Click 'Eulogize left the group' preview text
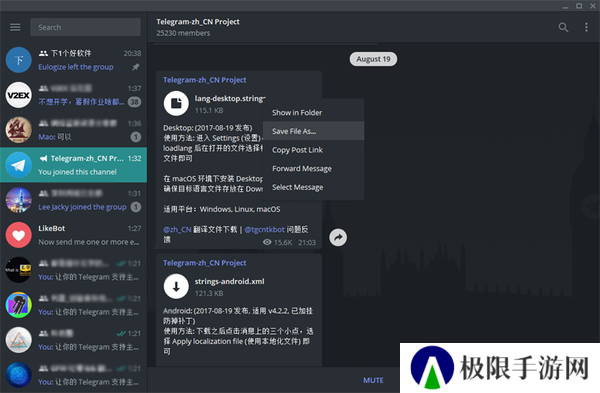Screen dimensions: 600x393 [76, 67]
